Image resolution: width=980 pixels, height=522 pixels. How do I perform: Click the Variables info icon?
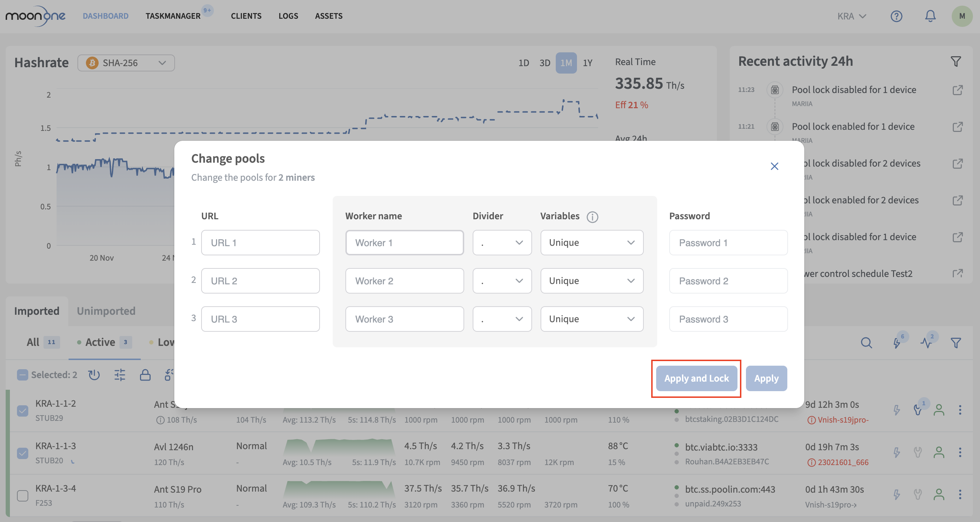click(592, 217)
